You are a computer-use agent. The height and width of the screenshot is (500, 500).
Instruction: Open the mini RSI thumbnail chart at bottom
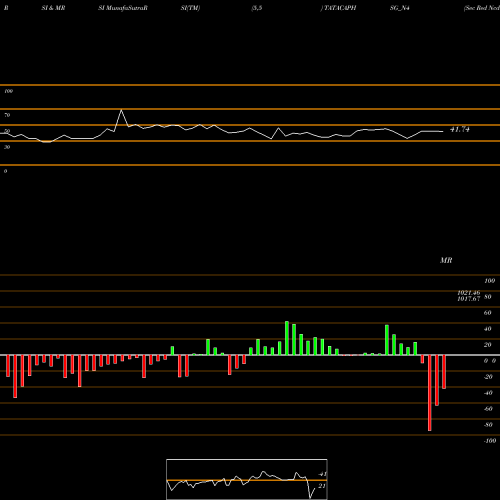tap(247, 479)
